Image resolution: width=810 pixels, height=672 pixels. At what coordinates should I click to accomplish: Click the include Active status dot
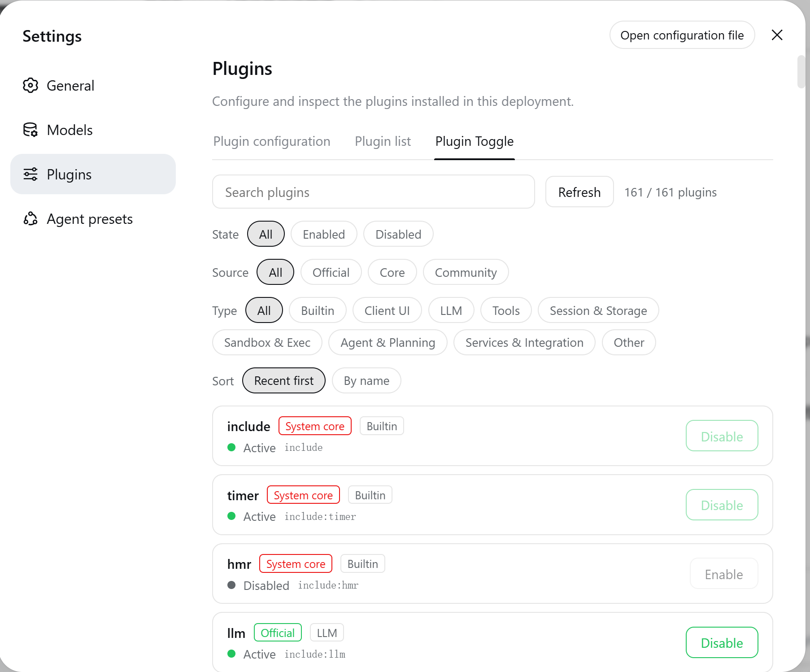(x=231, y=447)
